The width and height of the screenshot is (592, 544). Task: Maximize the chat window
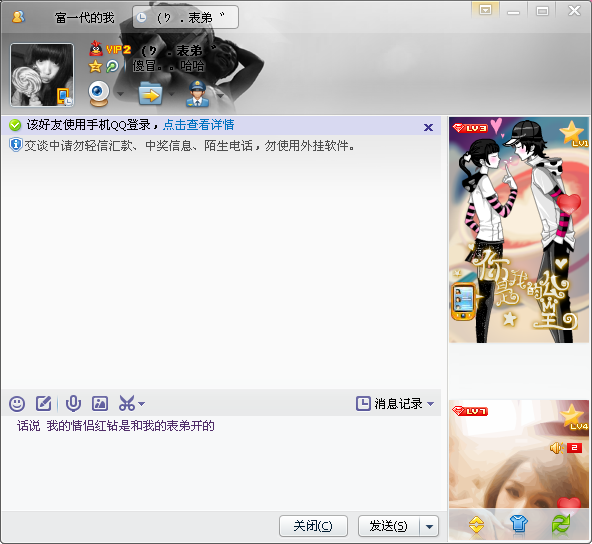point(543,11)
